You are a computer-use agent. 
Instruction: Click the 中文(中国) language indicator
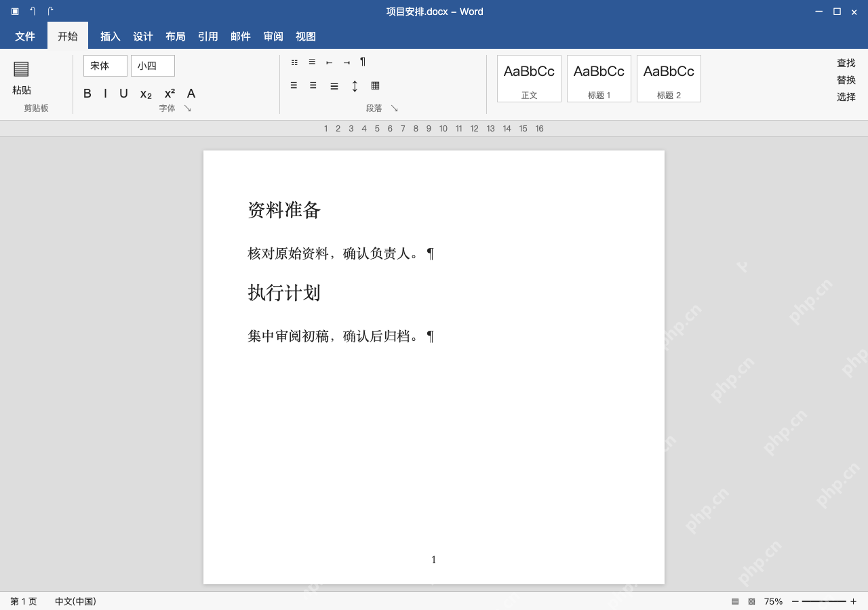[75, 601]
